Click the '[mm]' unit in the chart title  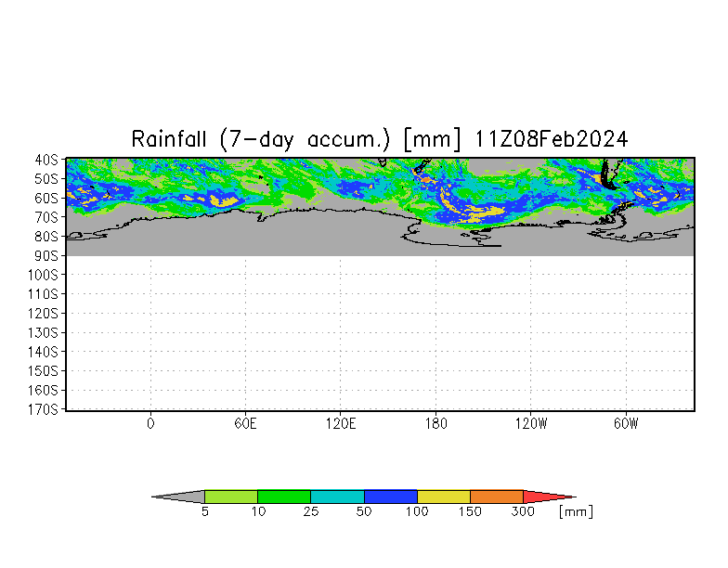[x=433, y=139]
